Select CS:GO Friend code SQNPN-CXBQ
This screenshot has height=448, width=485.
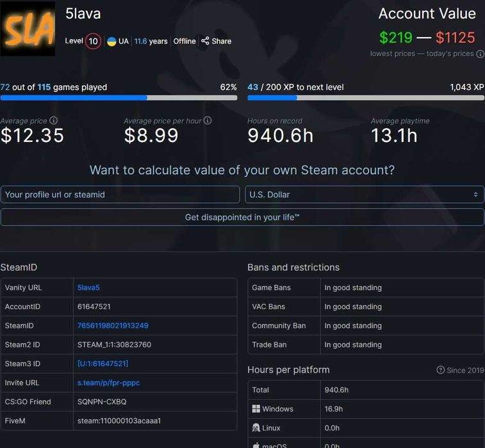point(102,402)
